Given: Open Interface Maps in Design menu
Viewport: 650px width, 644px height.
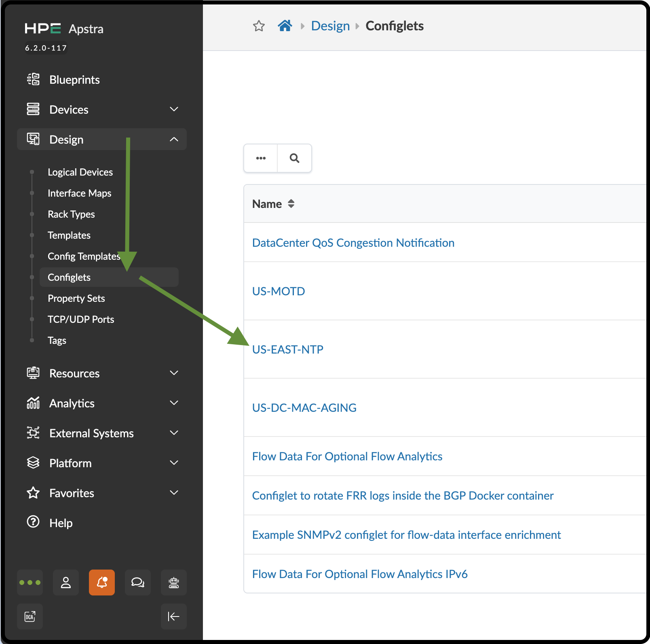Looking at the screenshot, I should [79, 193].
